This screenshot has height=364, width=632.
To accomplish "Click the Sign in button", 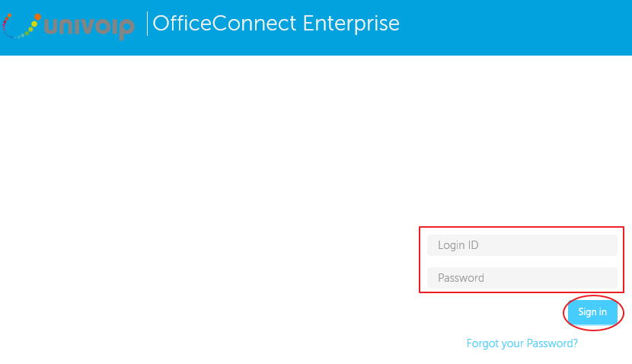I will click(x=592, y=312).
